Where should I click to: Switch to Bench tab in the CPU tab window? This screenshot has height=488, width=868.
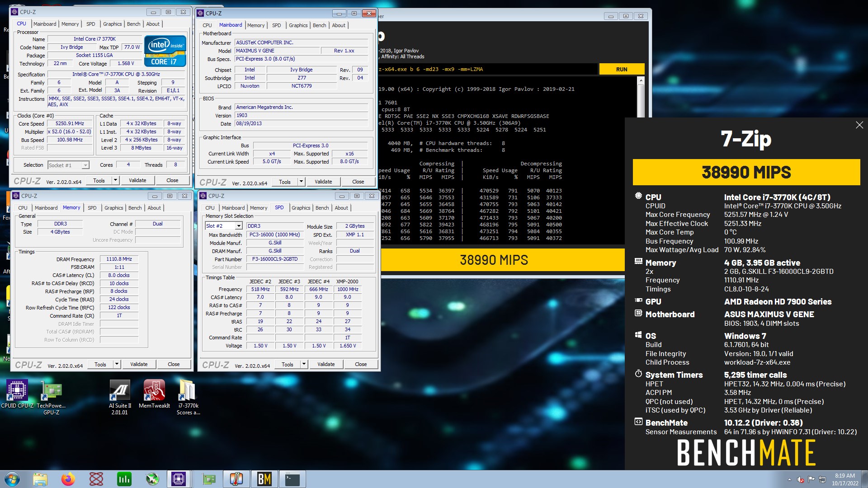[x=133, y=24]
